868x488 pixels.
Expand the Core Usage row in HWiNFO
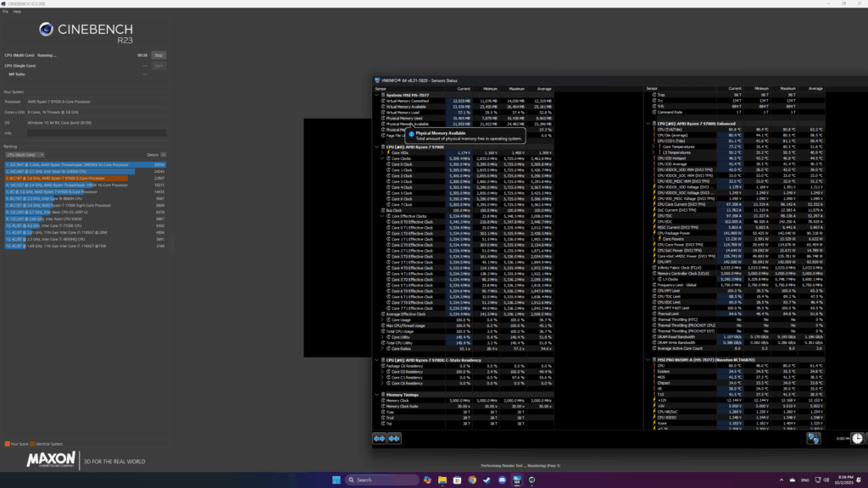coord(382,319)
